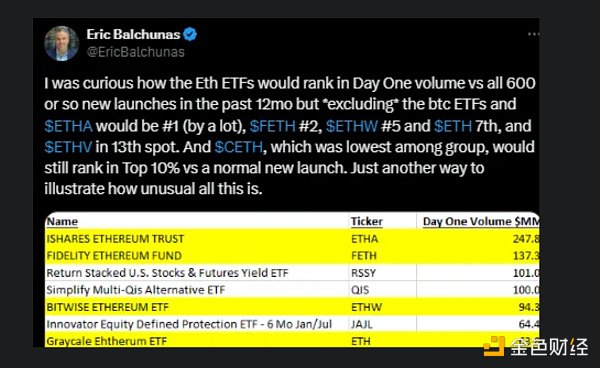The image size is (600, 368).
Task: Visit the $CETH cashtag link
Action: [x=239, y=147]
